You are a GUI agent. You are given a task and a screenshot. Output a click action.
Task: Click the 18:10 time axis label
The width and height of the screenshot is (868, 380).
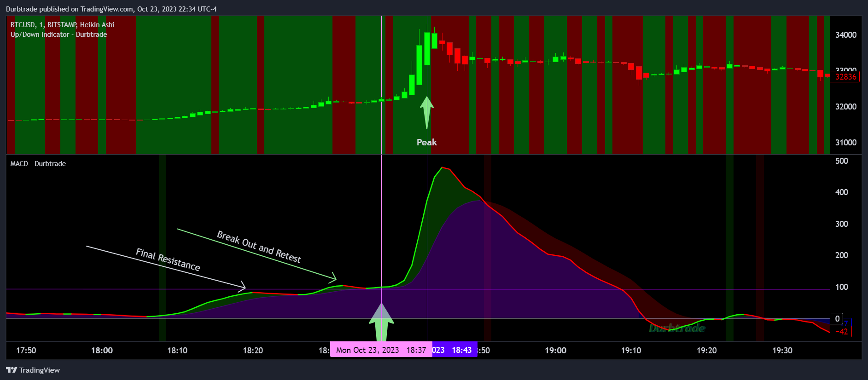click(x=177, y=351)
